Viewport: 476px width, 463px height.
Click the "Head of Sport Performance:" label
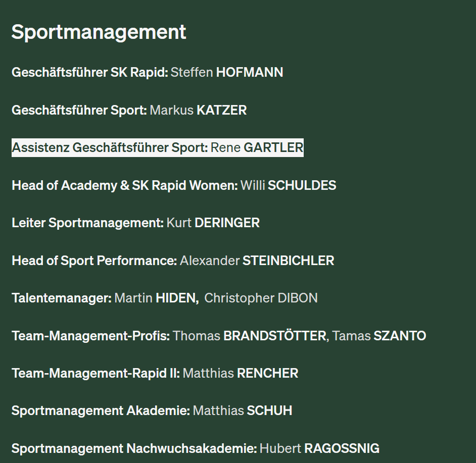tap(94, 261)
